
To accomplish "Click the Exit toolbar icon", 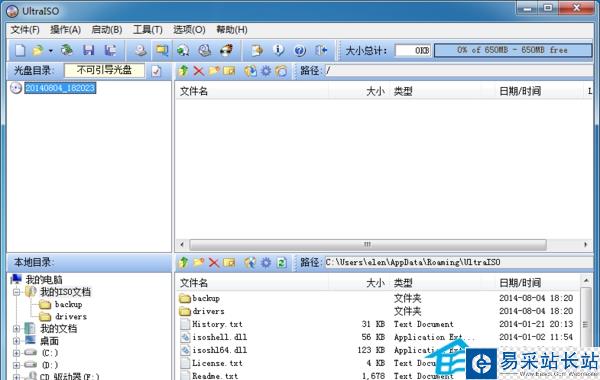I will 321,50.
